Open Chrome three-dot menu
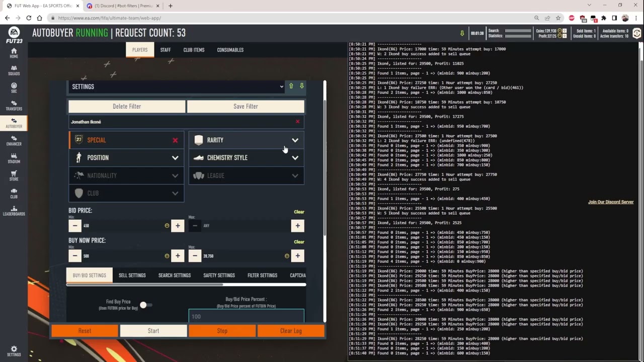The image size is (644, 362). click(636, 18)
